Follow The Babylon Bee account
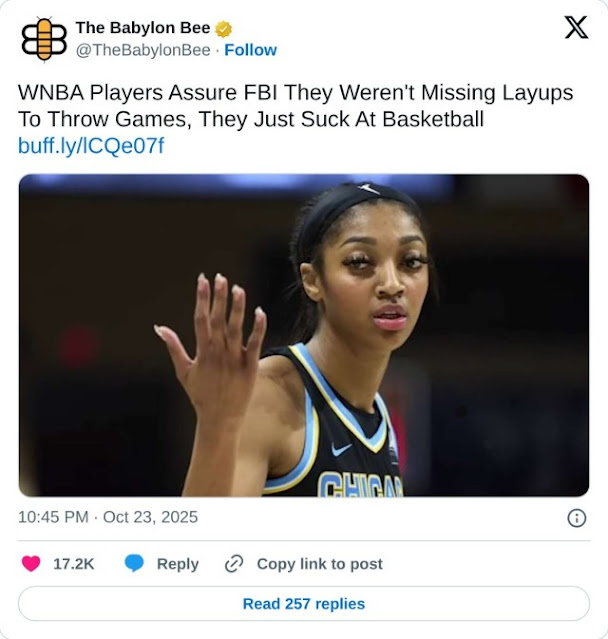The height and width of the screenshot is (639, 608). pos(251,50)
